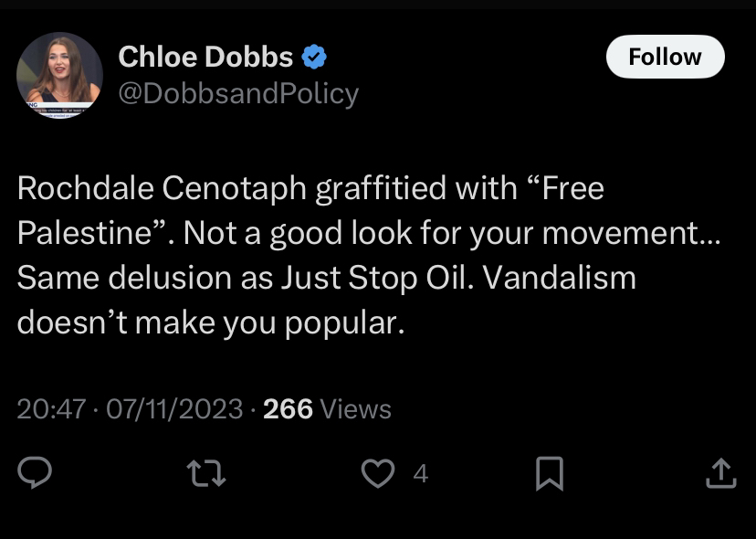Click the blue verified checkmark badge
Screen dimensions: 756x539
(314, 57)
